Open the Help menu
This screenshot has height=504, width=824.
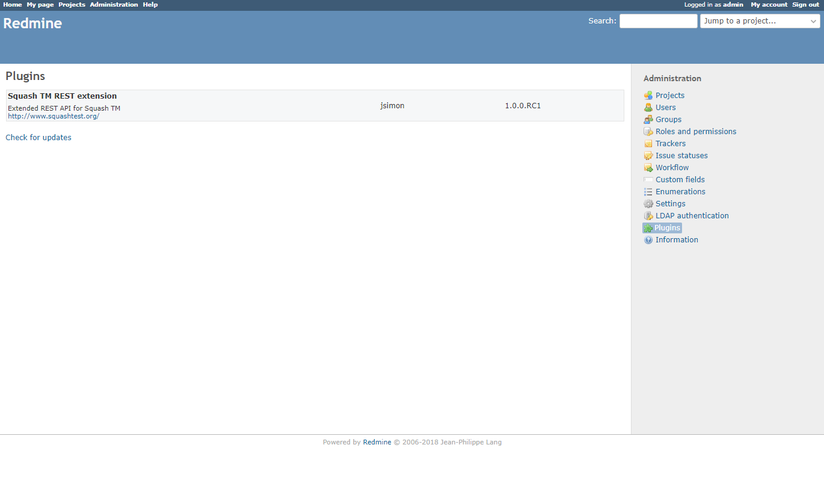point(150,4)
